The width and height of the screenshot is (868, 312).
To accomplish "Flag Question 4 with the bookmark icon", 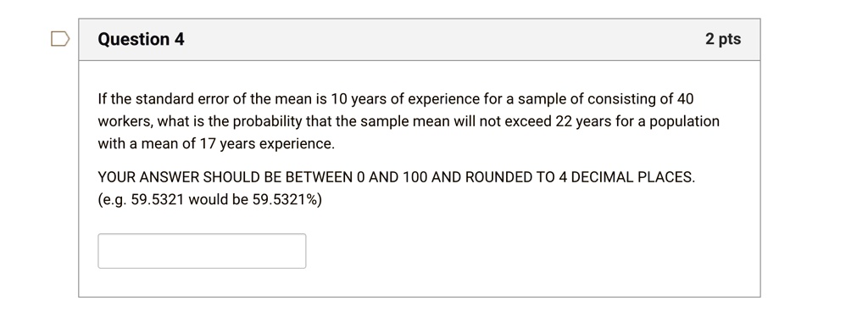I will (x=60, y=39).
